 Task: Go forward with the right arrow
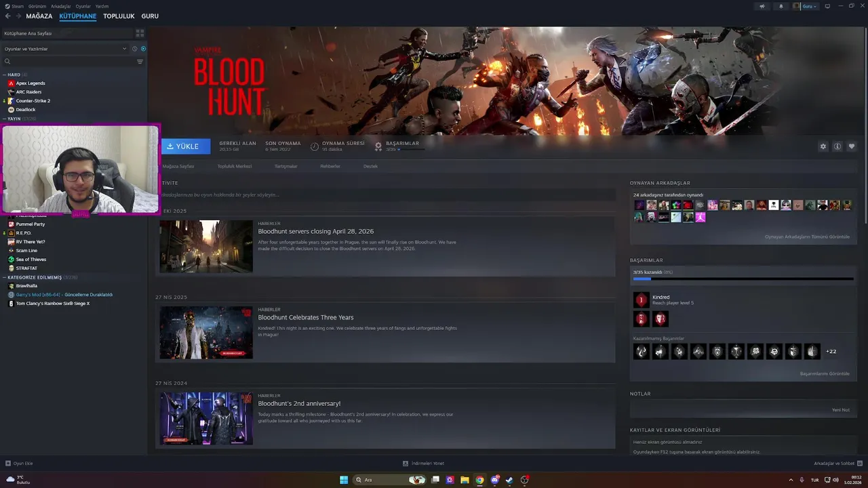tap(18, 16)
